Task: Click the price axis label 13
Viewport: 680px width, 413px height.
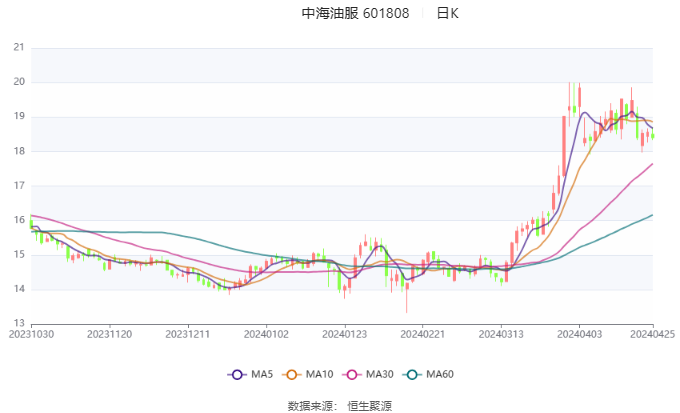Action: (x=19, y=323)
